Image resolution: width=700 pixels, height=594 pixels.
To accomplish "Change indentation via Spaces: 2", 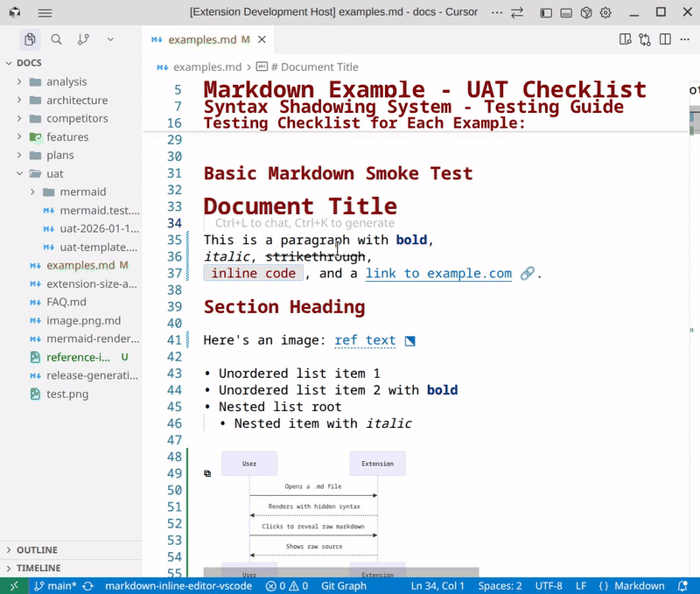I will pyautogui.click(x=500, y=585).
